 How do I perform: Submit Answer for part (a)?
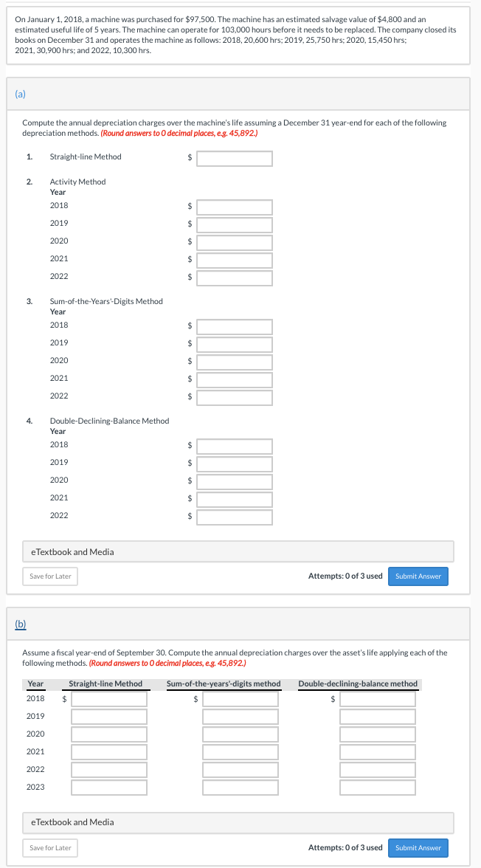[418, 576]
